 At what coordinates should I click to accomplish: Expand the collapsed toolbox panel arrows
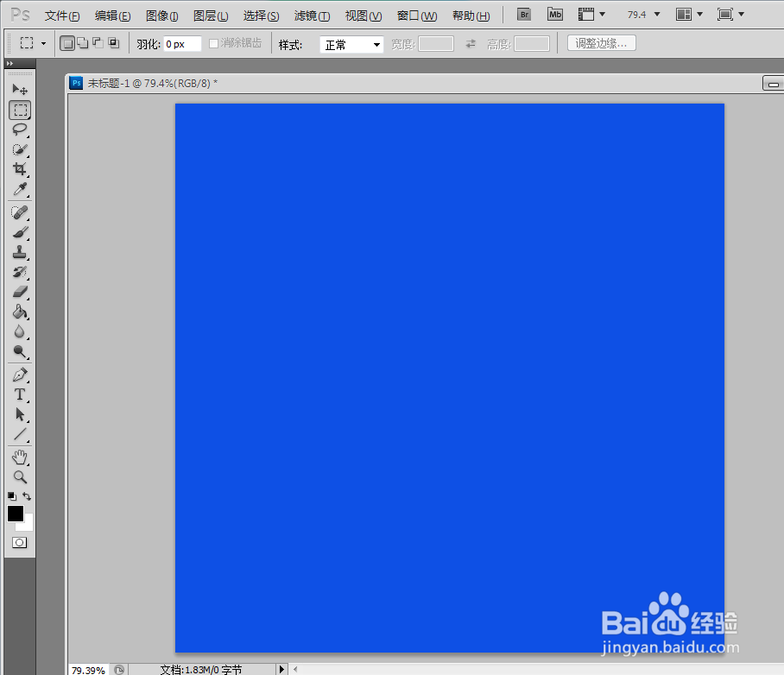pos(9,64)
